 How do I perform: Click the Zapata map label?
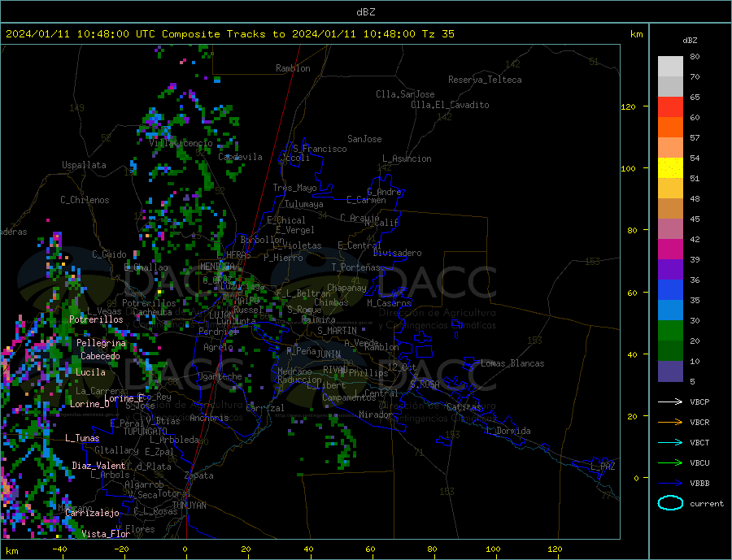point(199,476)
